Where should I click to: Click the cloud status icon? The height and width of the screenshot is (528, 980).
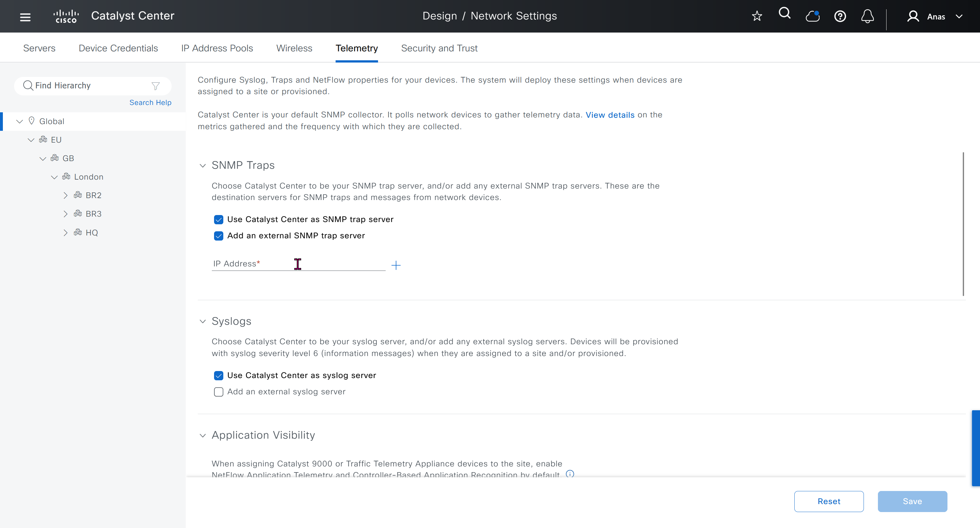812,16
